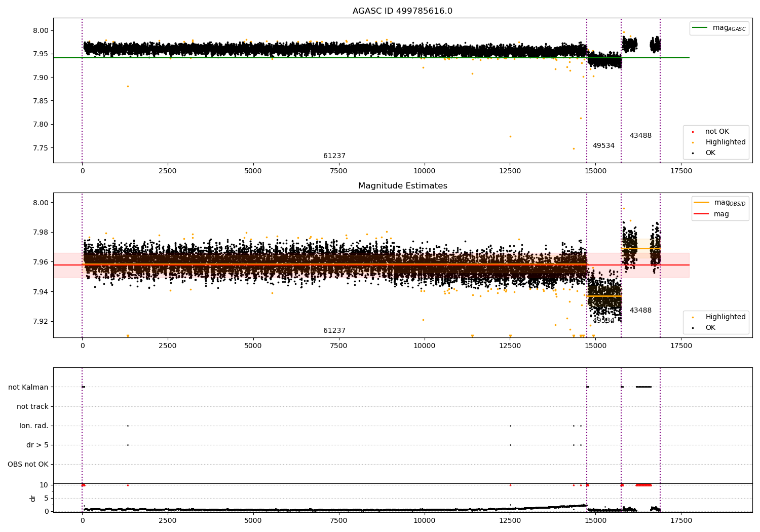Click the red 'not OK' legend marker dot
Image resolution: width=760 pixels, height=532 pixels.
693,132
